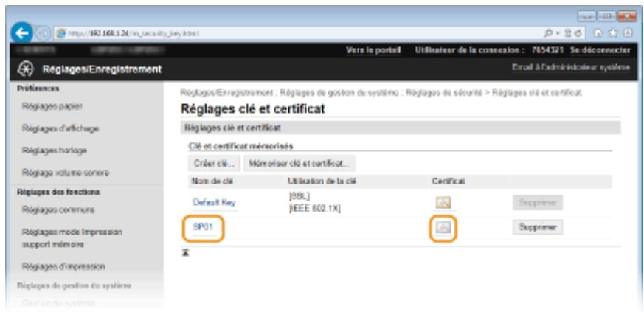Click the browser forward arrow button
This screenshot has width=644, height=312.
pyautogui.click(x=44, y=33)
